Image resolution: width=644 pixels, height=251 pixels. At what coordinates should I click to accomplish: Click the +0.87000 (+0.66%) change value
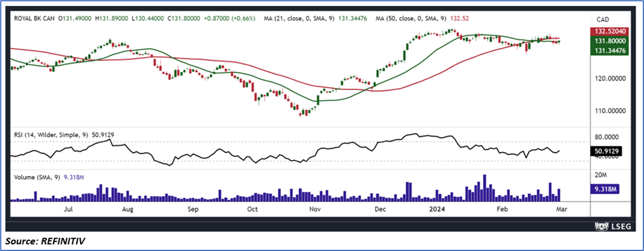coord(231,18)
